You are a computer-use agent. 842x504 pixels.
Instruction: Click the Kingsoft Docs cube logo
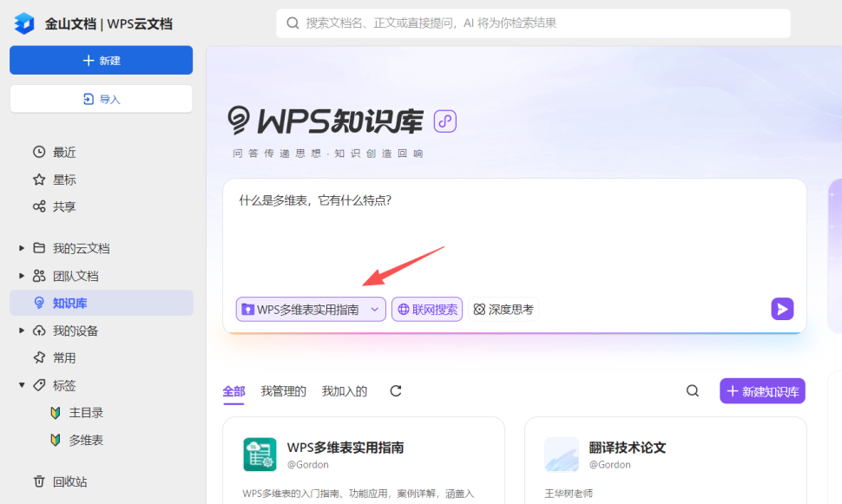(x=24, y=23)
